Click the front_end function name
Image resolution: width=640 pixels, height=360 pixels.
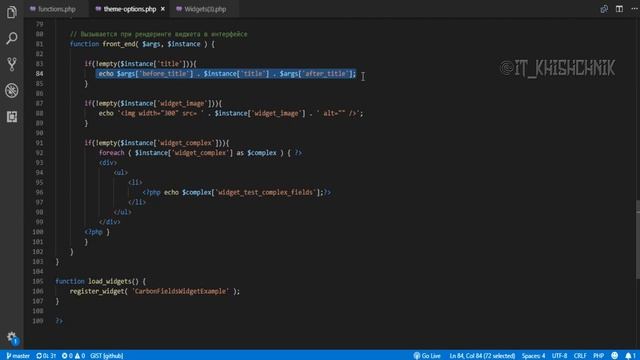click(x=118, y=44)
